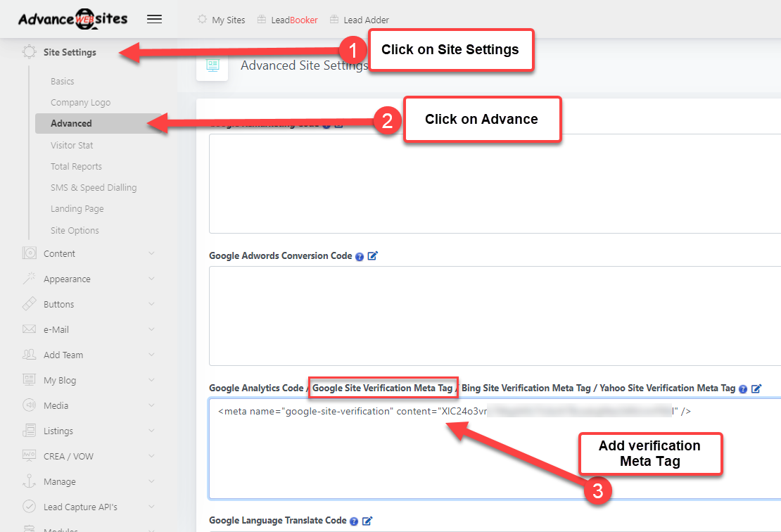Click the Advanced Site Settings page icon
Screen dimensions: 781x532
(212, 65)
